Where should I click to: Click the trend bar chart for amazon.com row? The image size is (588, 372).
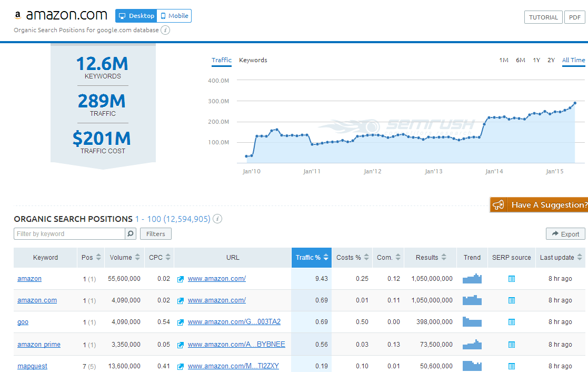(472, 300)
